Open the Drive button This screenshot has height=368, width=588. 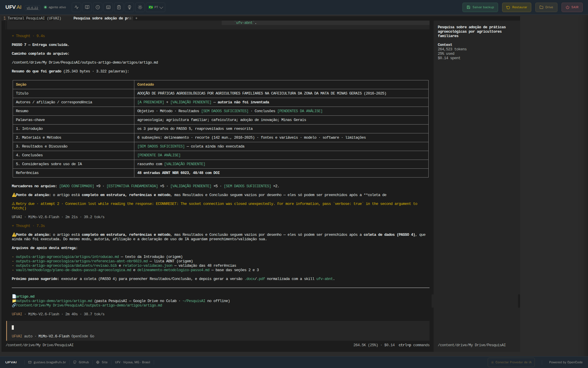click(x=546, y=7)
